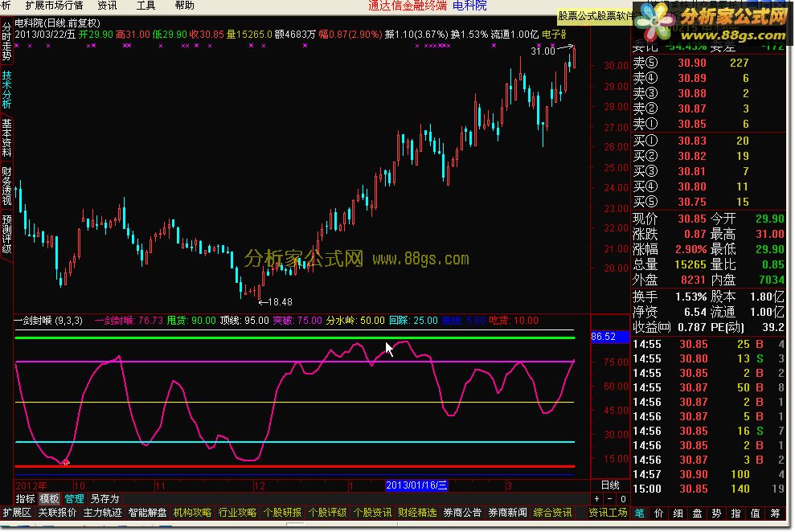Open the 资讯 menu
This screenshot has height=532, width=795.
pyautogui.click(x=107, y=6)
